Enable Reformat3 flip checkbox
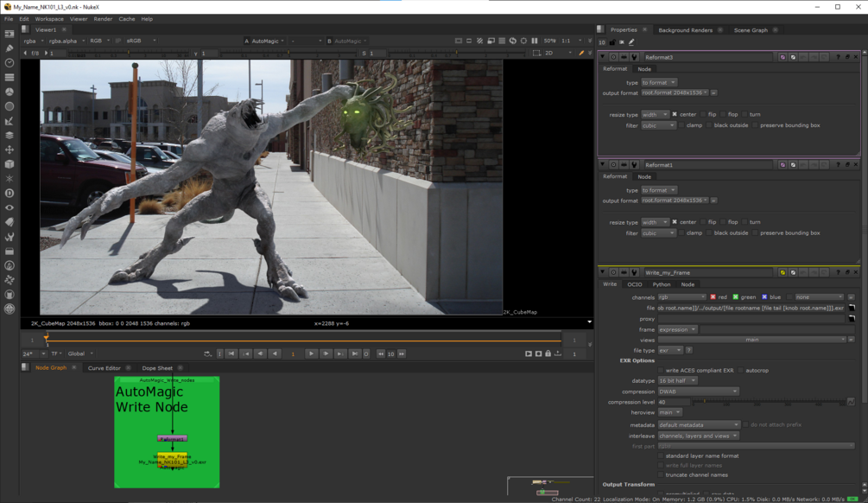Viewport: 868px width, 503px height. pos(703,114)
